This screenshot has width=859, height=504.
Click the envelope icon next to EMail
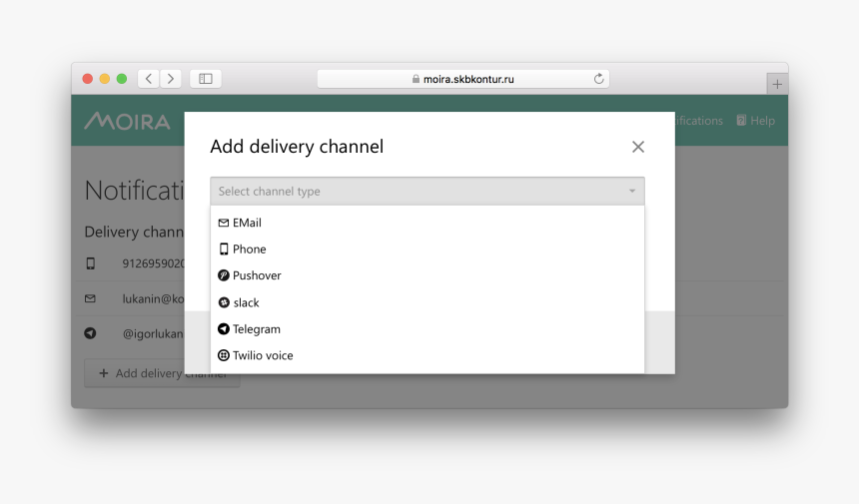[224, 223]
